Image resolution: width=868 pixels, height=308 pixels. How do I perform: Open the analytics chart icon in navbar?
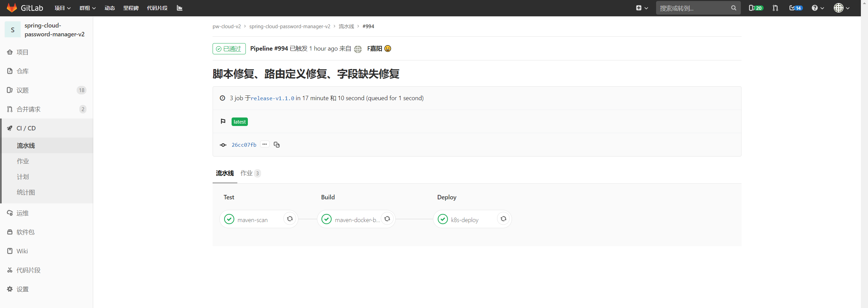[180, 8]
